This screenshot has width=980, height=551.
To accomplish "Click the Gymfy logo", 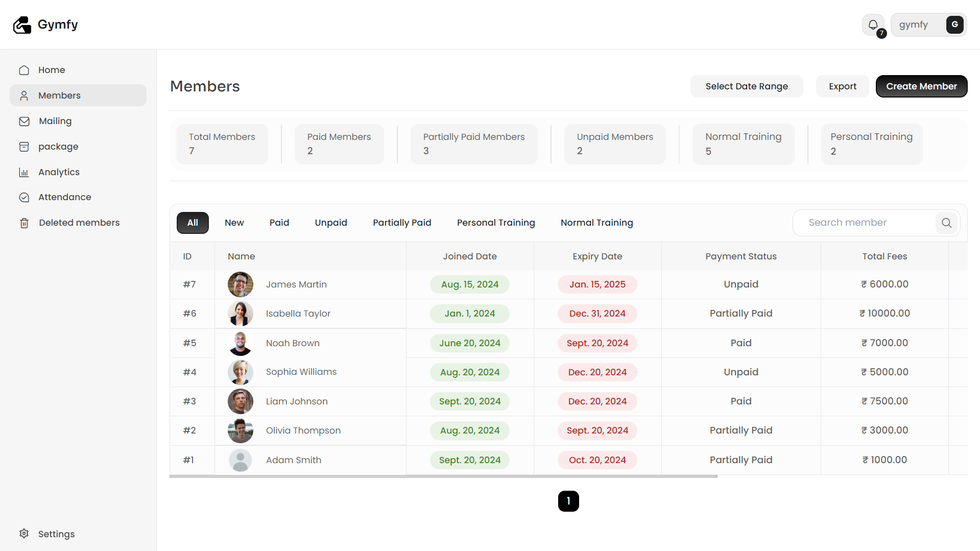I will pos(45,25).
